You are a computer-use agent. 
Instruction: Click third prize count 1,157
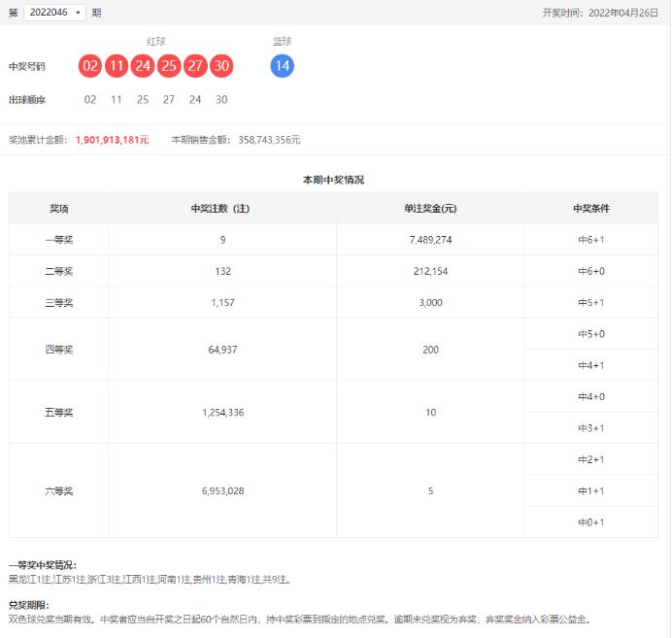point(222,303)
